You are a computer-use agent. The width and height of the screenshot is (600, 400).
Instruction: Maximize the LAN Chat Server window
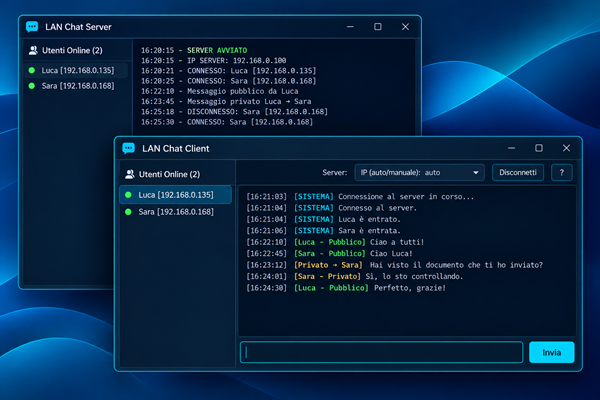point(378,27)
